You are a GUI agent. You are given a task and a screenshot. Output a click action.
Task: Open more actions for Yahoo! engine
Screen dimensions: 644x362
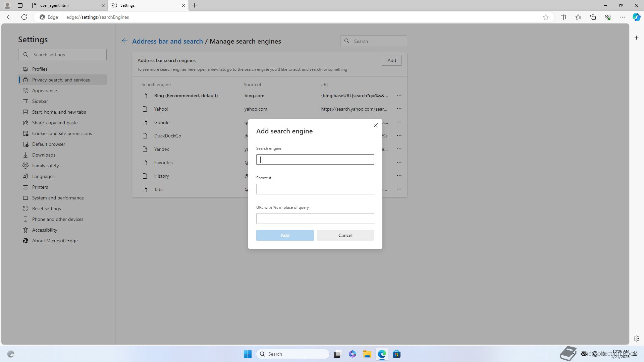tap(399, 109)
